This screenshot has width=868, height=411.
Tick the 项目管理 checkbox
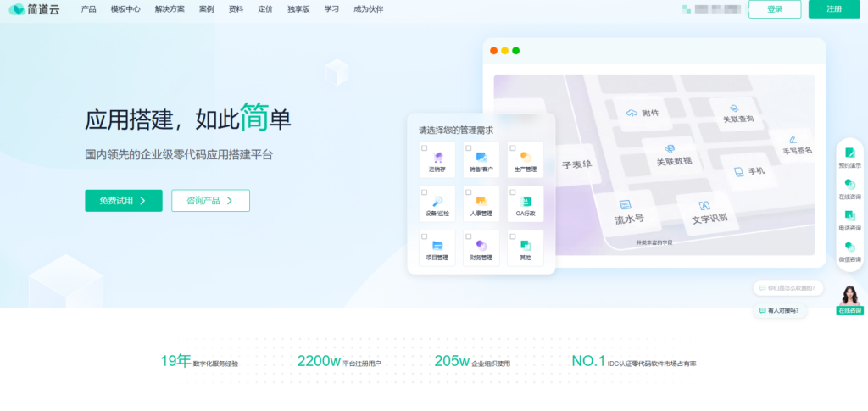[425, 236]
